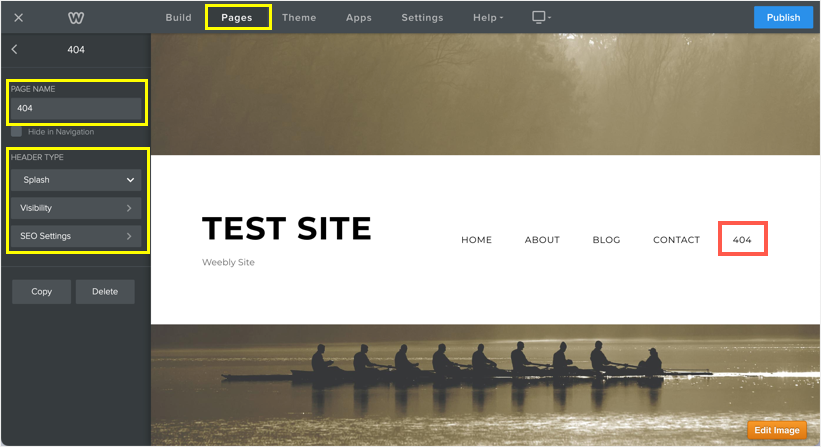Select the 404 link in site navigation

pos(742,240)
